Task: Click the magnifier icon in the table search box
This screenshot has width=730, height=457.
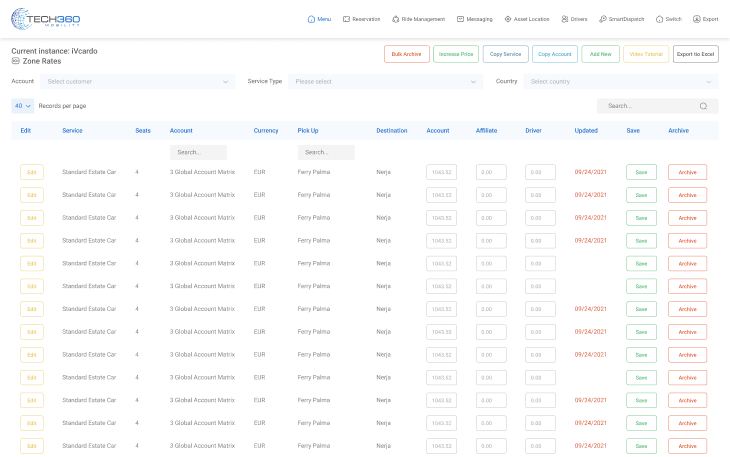Action: pos(703,106)
